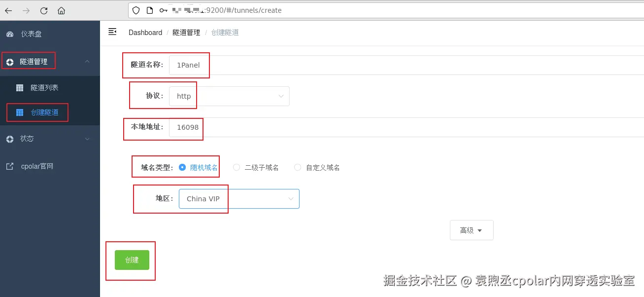Select the 自定义域名 radio button
Screen dimensions: 644x297
pyautogui.click(x=298, y=167)
